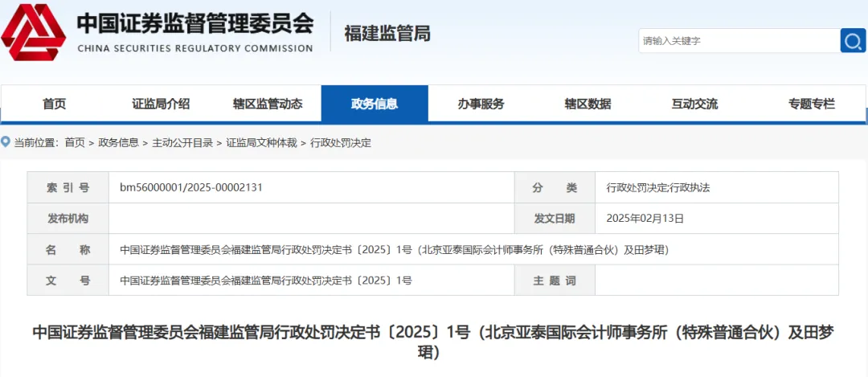Follow the 首页 breadcrumb link
868x377 pixels.
pyautogui.click(x=75, y=143)
